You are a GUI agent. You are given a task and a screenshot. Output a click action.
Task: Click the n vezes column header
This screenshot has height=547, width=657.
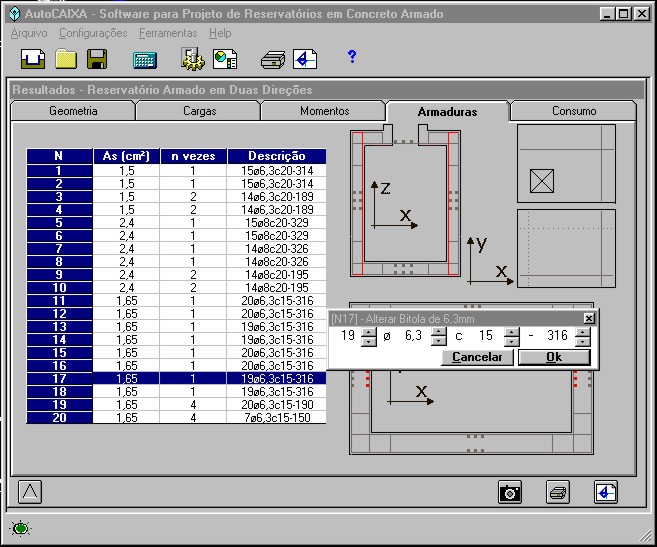tap(193, 156)
